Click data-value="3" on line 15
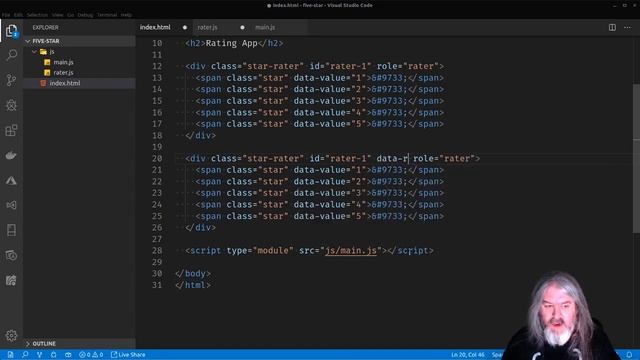This screenshot has height=360, width=640. pos(330,101)
